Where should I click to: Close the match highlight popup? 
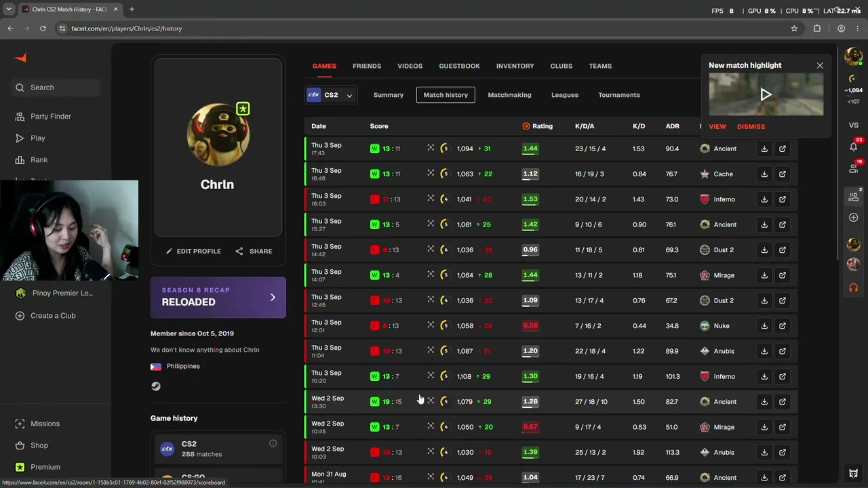click(x=820, y=66)
